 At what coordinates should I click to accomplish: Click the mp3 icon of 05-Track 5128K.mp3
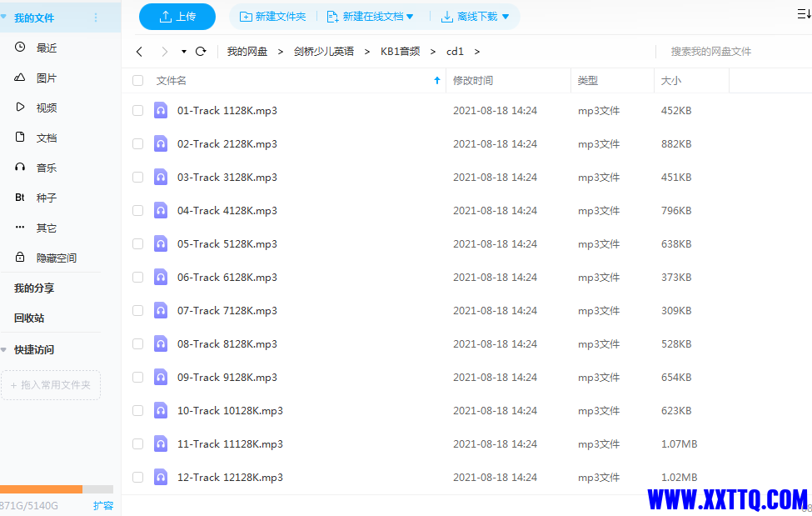click(161, 243)
